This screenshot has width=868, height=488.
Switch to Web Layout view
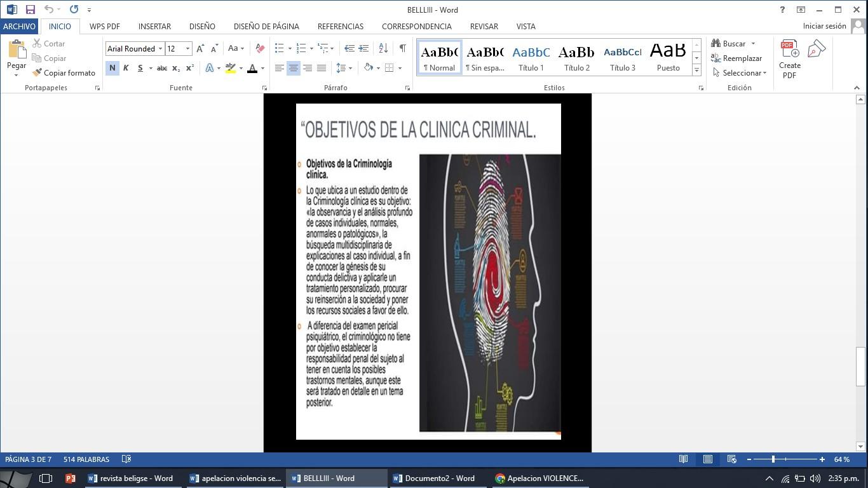coord(731,459)
